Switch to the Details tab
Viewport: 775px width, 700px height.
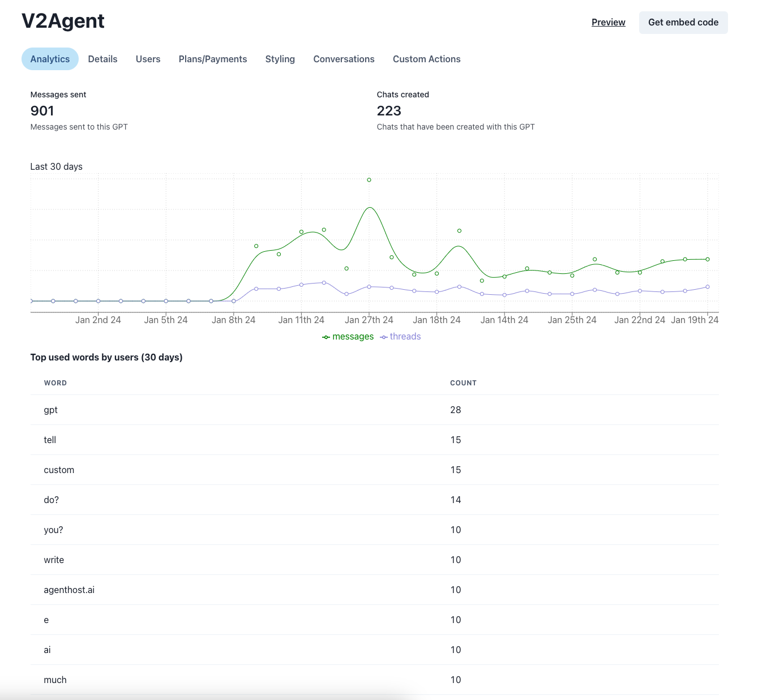[x=102, y=59]
